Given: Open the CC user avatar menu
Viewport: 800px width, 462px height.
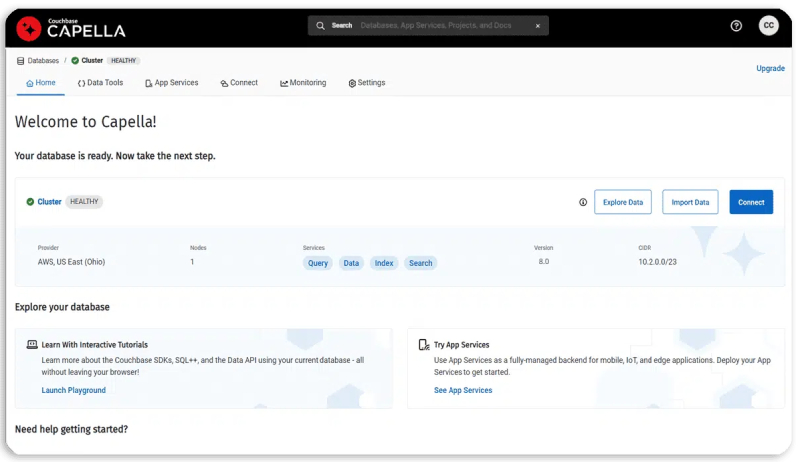Looking at the screenshot, I should [x=768, y=26].
